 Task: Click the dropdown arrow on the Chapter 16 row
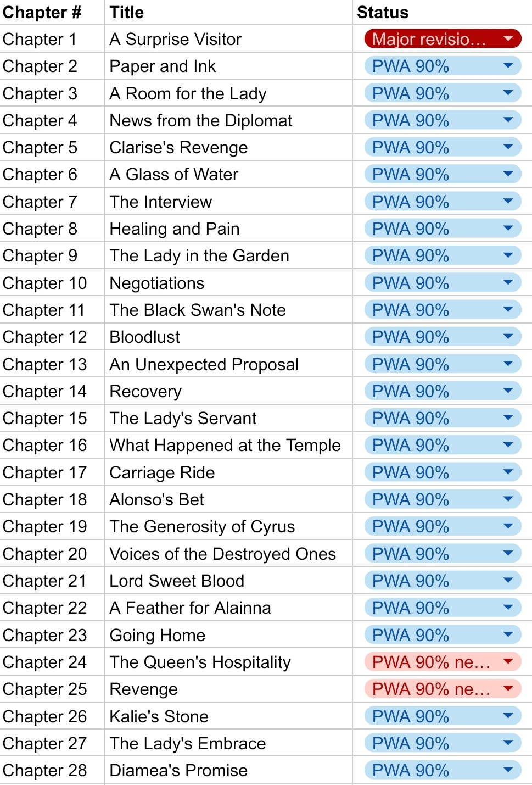508,445
